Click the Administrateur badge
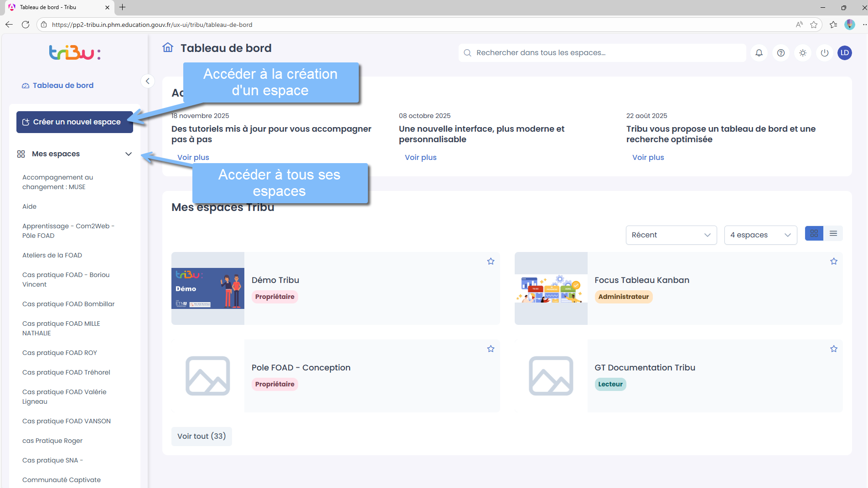 [x=624, y=297]
